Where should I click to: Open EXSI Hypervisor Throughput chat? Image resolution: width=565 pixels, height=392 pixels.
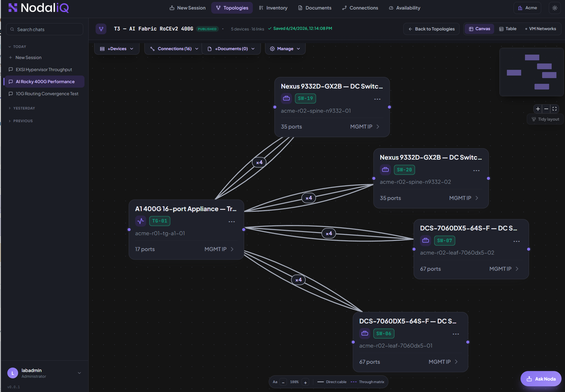(x=44, y=70)
